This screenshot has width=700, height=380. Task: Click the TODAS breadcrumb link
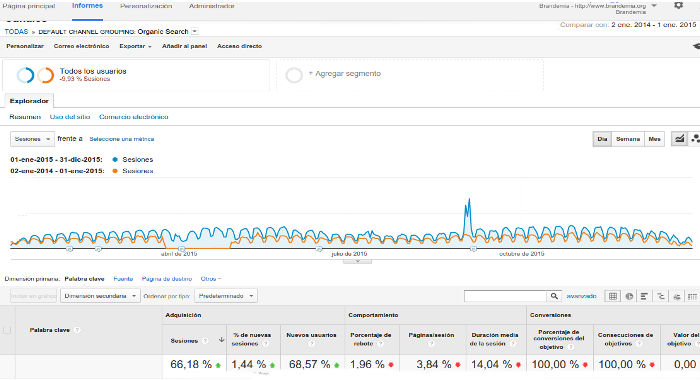16,31
